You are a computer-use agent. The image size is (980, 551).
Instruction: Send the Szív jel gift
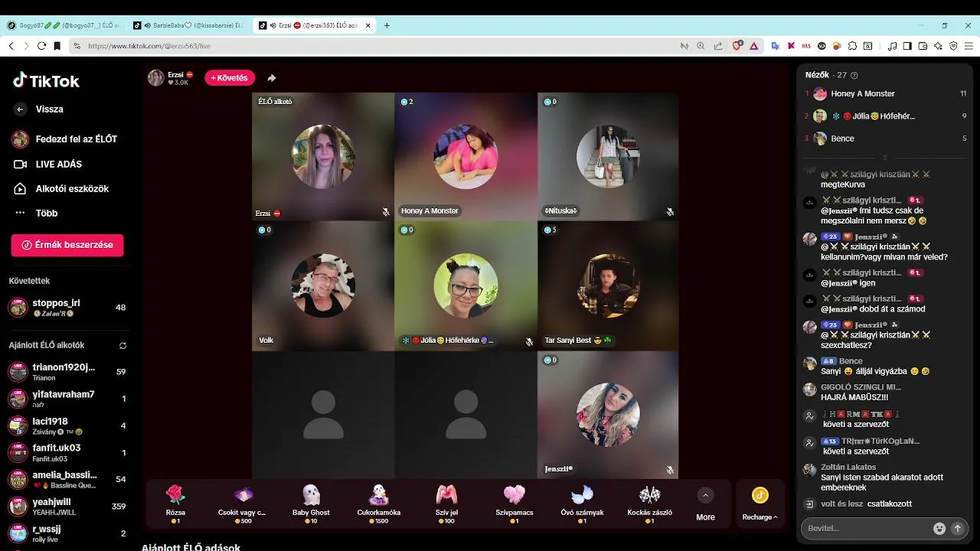click(x=446, y=504)
